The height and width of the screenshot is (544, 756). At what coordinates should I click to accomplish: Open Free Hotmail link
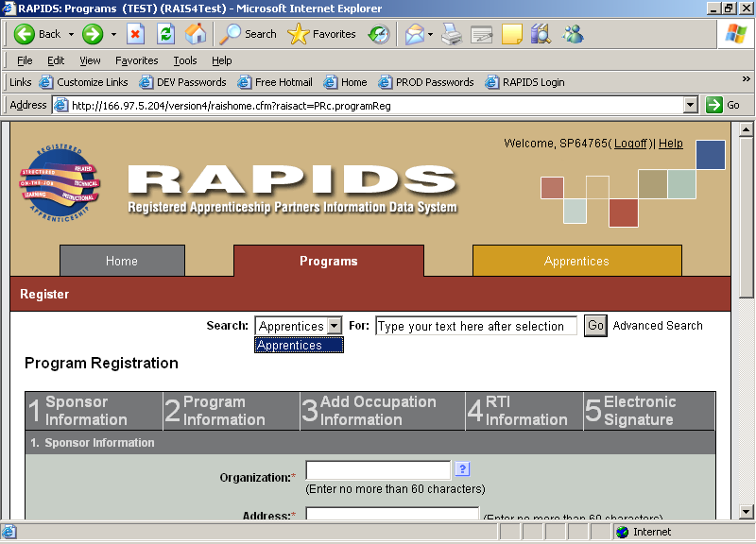pos(275,82)
